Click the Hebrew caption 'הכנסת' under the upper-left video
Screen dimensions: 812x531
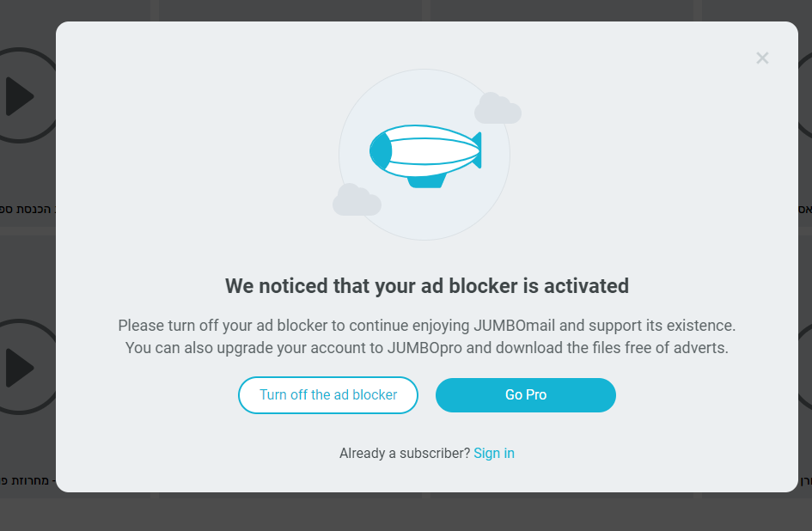[x=34, y=210]
